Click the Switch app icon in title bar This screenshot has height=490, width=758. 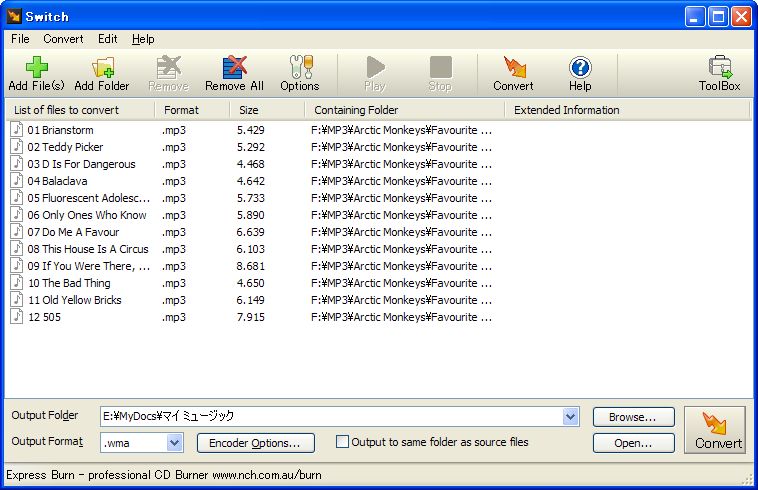tap(14, 16)
